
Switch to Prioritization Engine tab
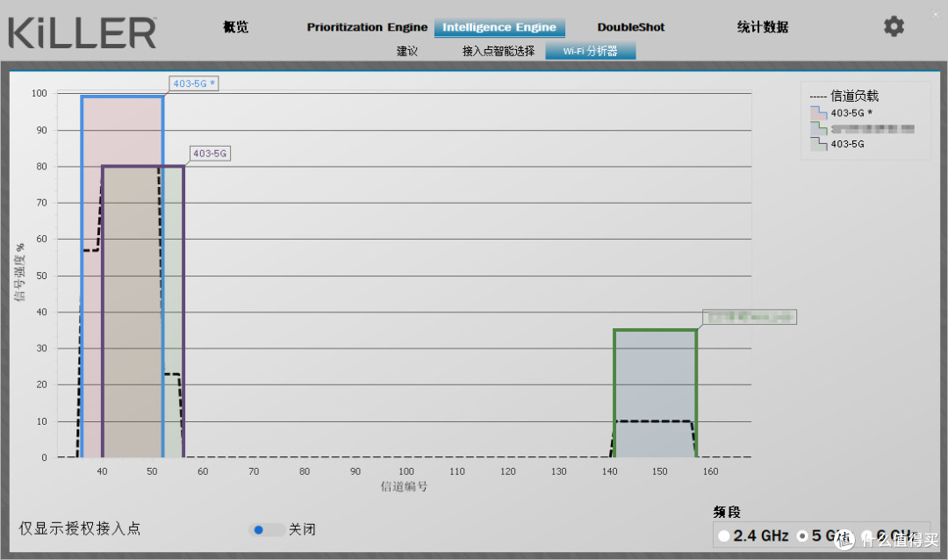point(367,27)
